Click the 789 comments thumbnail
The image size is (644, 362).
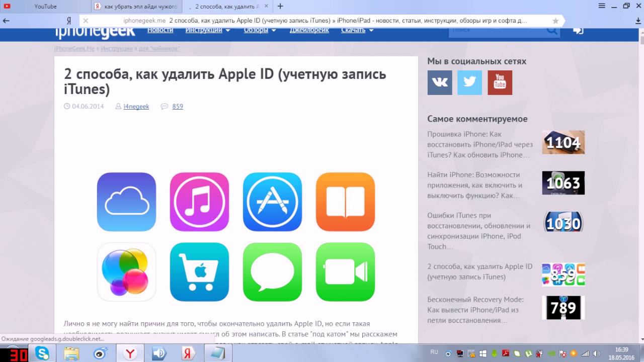pyautogui.click(x=563, y=308)
